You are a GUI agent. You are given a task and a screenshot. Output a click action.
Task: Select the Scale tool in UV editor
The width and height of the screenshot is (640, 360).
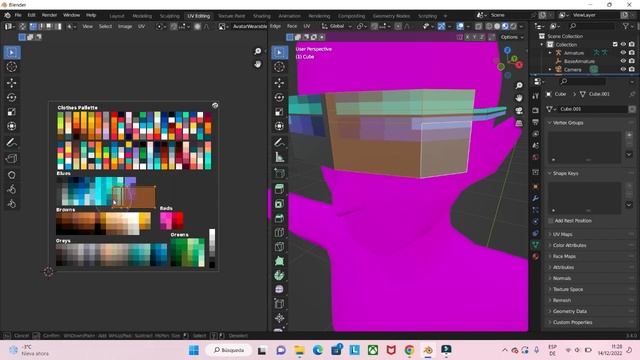click(x=11, y=112)
